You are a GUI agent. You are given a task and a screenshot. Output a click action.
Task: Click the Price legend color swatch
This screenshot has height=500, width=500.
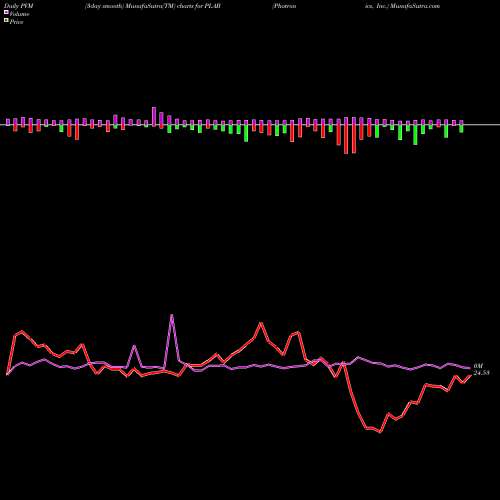(x=6, y=21)
